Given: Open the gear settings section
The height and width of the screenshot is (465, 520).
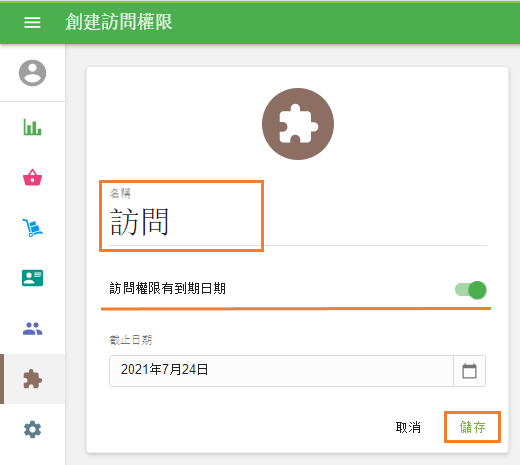Looking at the screenshot, I should [x=32, y=429].
